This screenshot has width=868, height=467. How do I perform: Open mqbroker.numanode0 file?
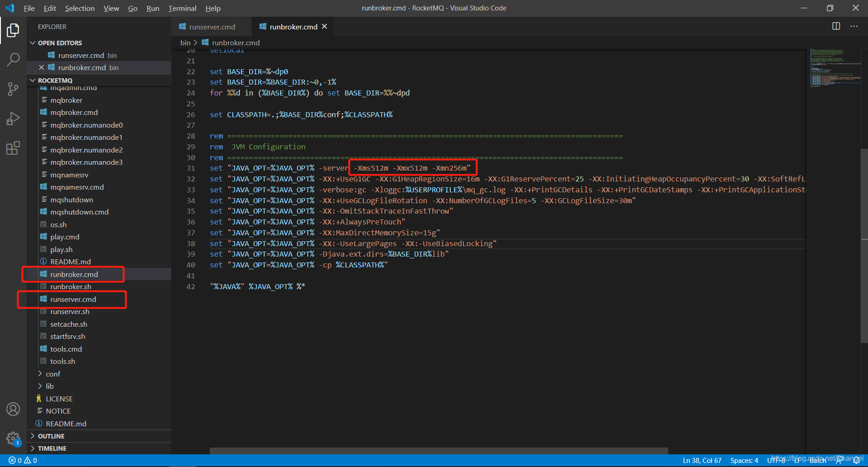click(x=99, y=125)
